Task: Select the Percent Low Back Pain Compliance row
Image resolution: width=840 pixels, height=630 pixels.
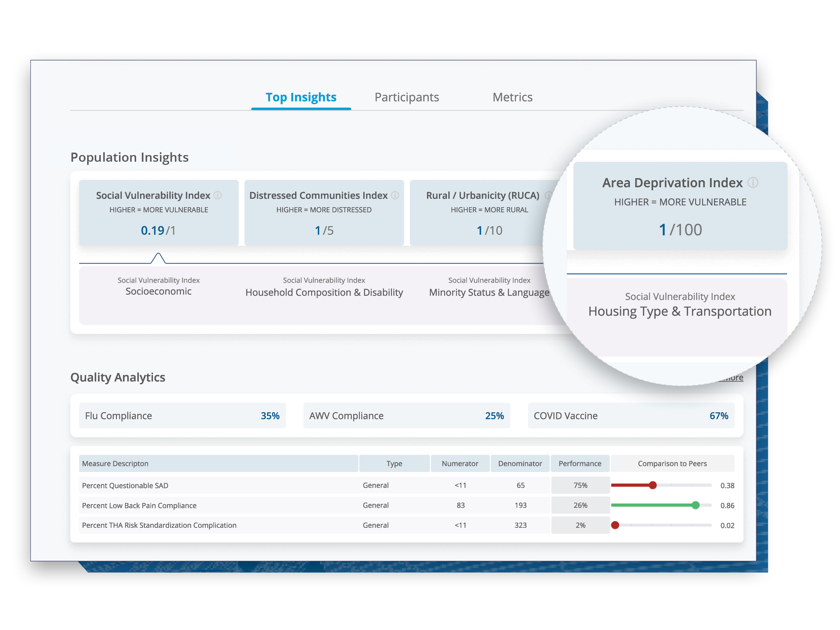Action: point(139,505)
